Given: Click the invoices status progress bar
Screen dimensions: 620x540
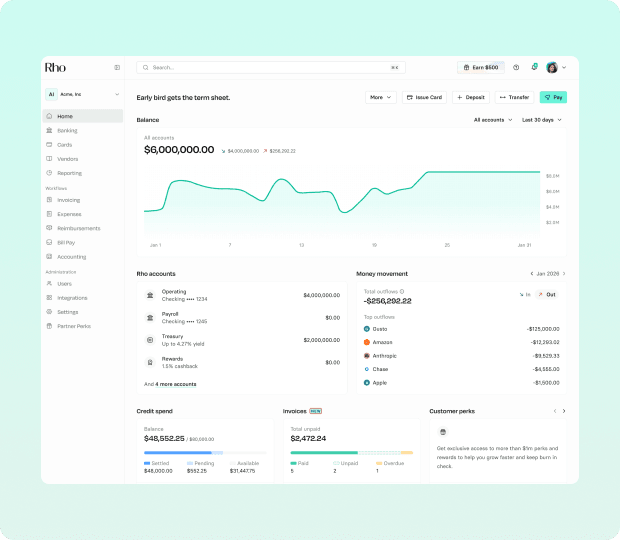Looking at the screenshot, I should tap(352, 453).
